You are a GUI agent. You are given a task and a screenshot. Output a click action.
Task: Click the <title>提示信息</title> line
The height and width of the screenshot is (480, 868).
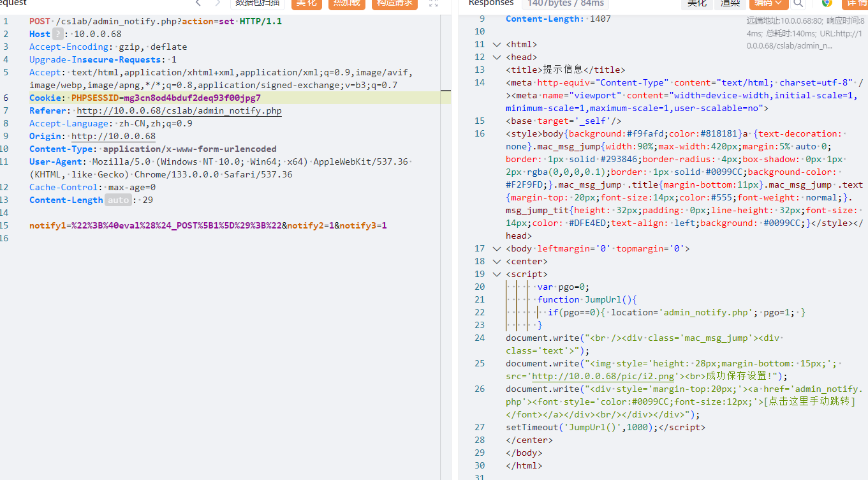click(566, 70)
